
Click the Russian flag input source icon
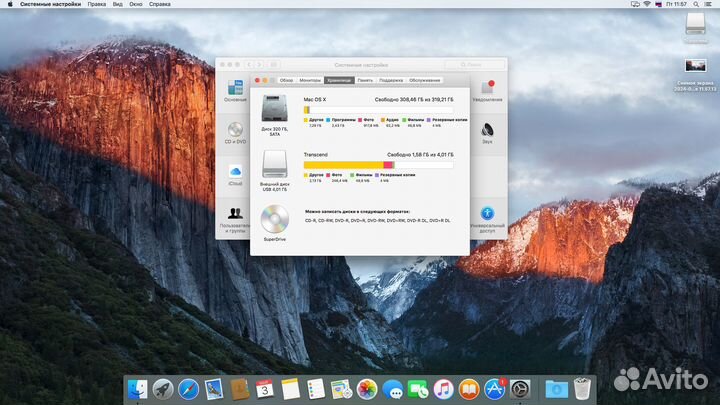click(x=658, y=4)
